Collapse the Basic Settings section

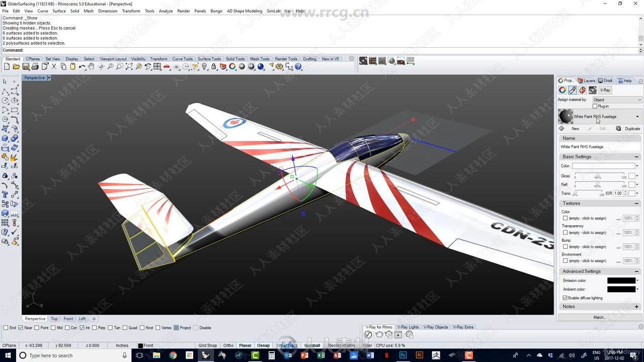coord(637,156)
